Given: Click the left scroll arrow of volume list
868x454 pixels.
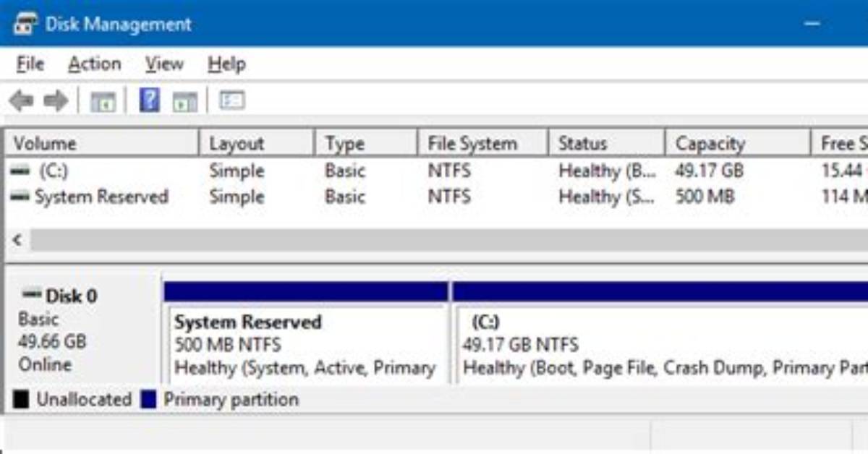Looking at the screenshot, I should (x=17, y=240).
